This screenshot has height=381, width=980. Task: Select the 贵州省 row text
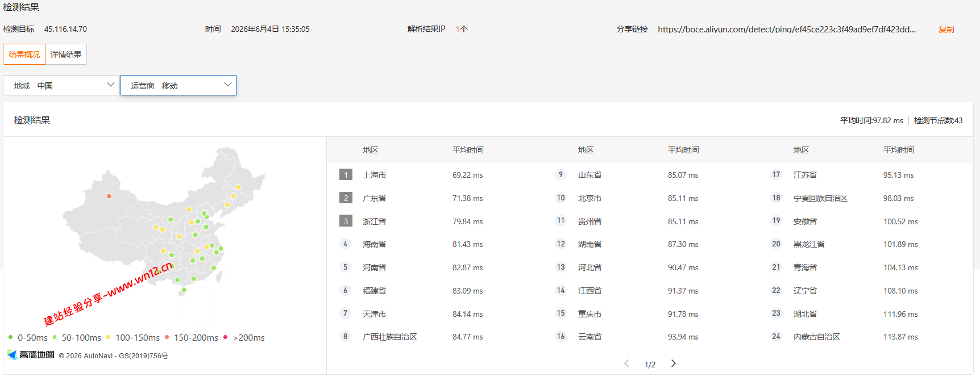tap(590, 221)
